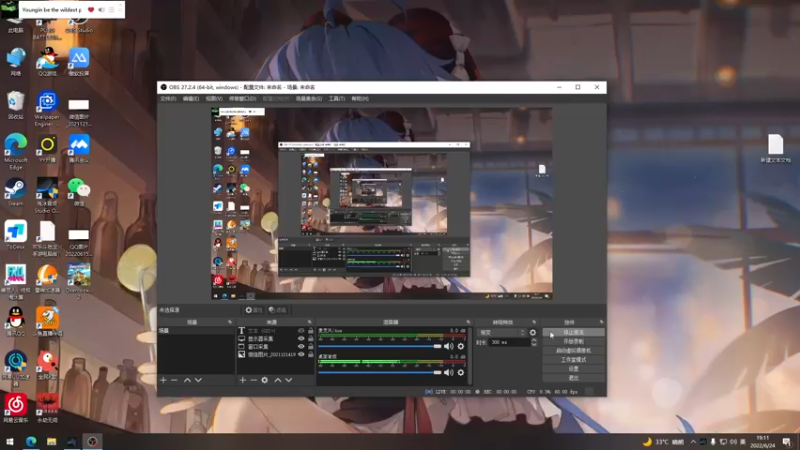This screenshot has height=450, width=800.
Task: Add a new source with plus icon
Action: [243, 380]
